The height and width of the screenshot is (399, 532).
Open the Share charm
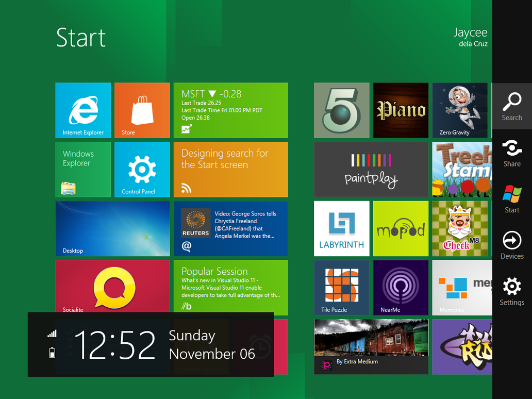512,153
